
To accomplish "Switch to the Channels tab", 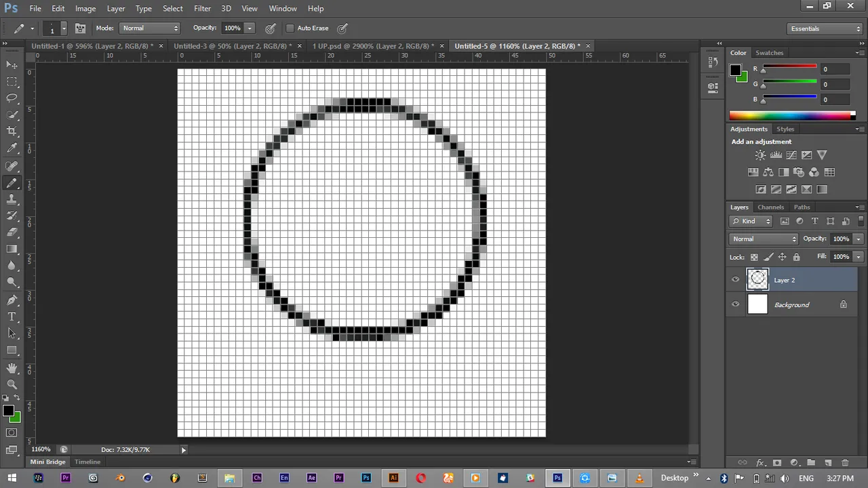I will (770, 207).
